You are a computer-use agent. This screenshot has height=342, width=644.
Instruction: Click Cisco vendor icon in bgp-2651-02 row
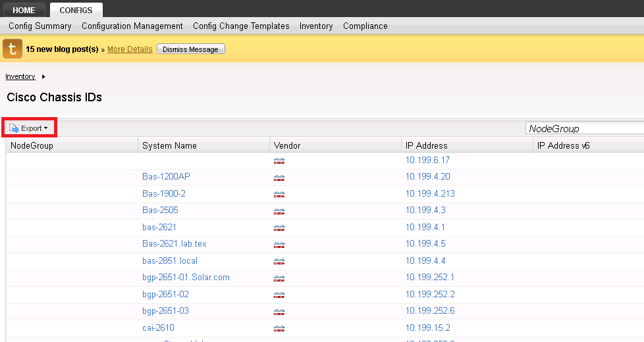coord(279,295)
